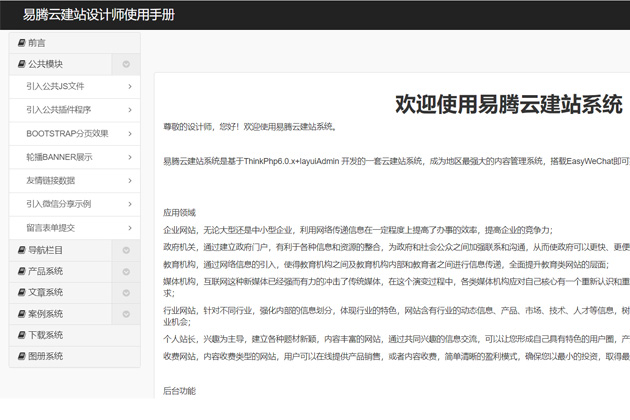This screenshot has height=420, width=630.
Task: Click the paragraph starting with 个人站长
Action: coord(397,339)
